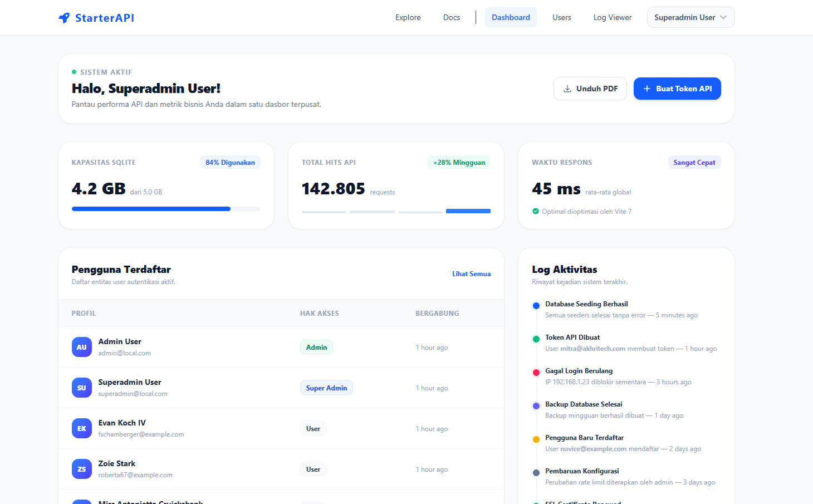Click the Evan Koch IV name
Screen dimensions: 813x504
pyautogui.click(x=122, y=423)
